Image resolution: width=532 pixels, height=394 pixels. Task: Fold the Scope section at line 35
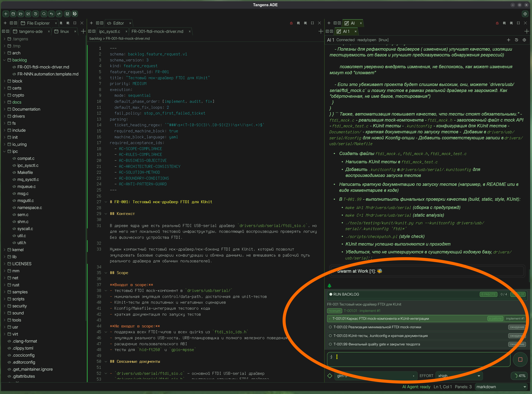click(x=106, y=273)
